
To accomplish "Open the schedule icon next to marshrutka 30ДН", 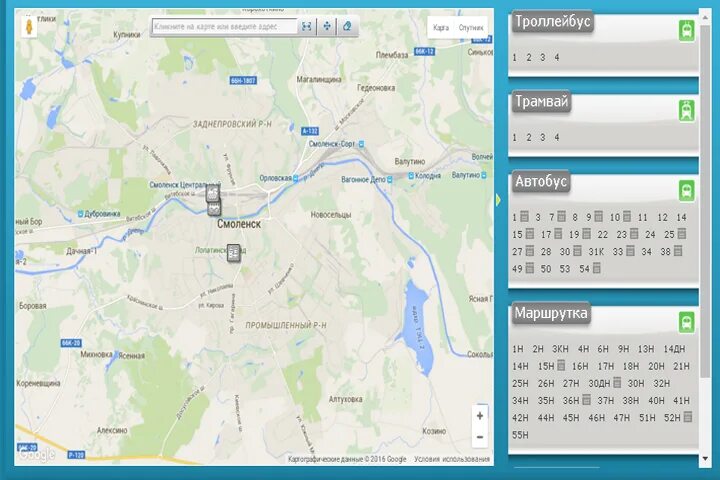I will pos(617,382).
